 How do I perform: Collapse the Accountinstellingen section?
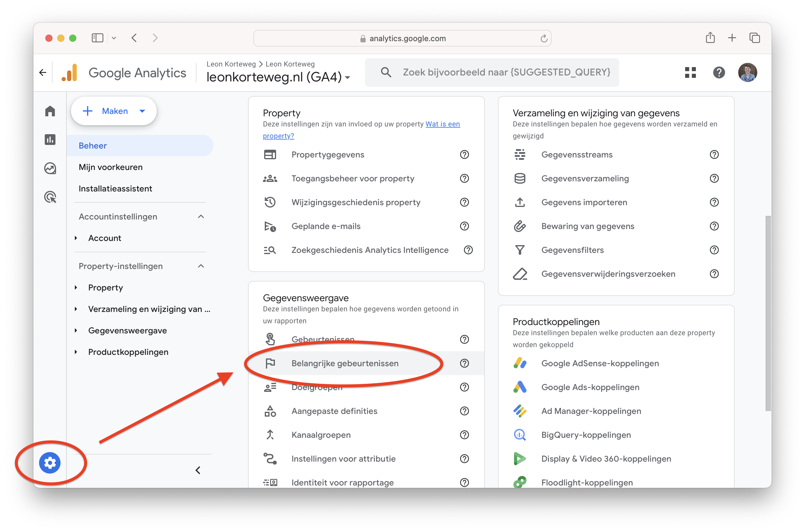(x=201, y=216)
